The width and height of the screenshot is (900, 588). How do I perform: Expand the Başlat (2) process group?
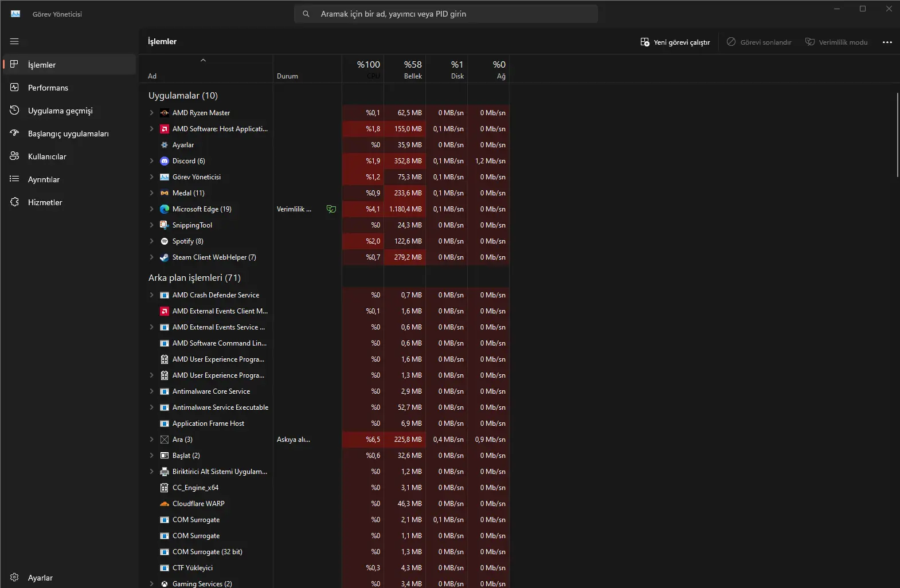tap(151, 456)
